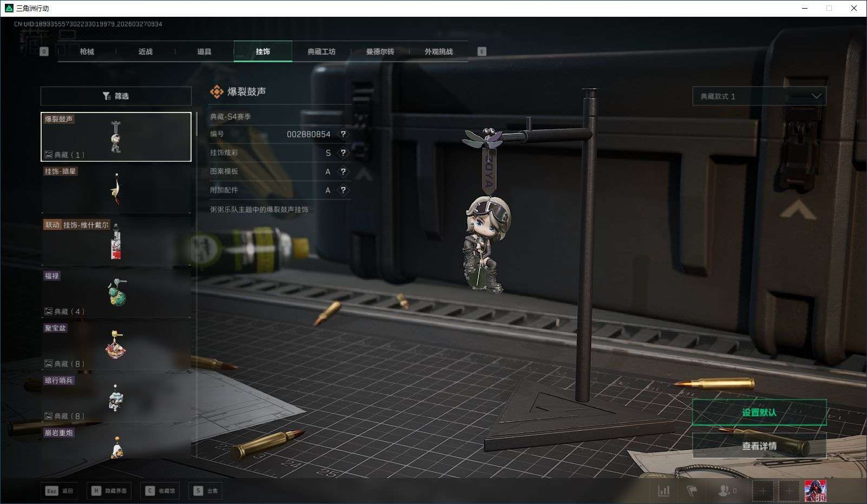Viewport: 867px width, 504px height.
Task: Select the 福禄 charm in list
Action: coord(116,293)
